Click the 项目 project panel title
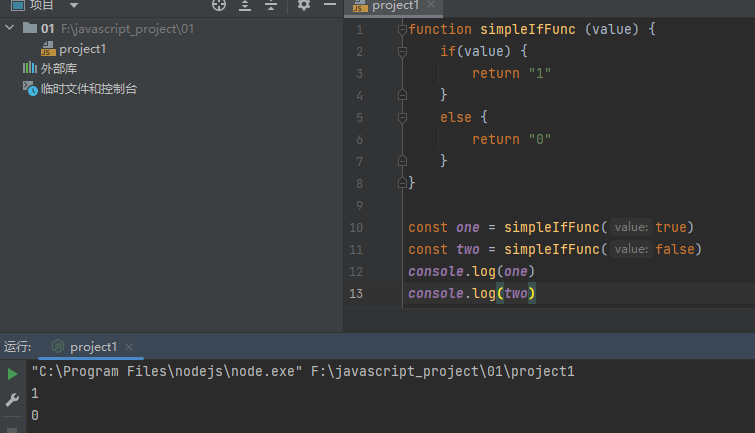Image resolution: width=755 pixels, height=433 pixels. (41, 5)
